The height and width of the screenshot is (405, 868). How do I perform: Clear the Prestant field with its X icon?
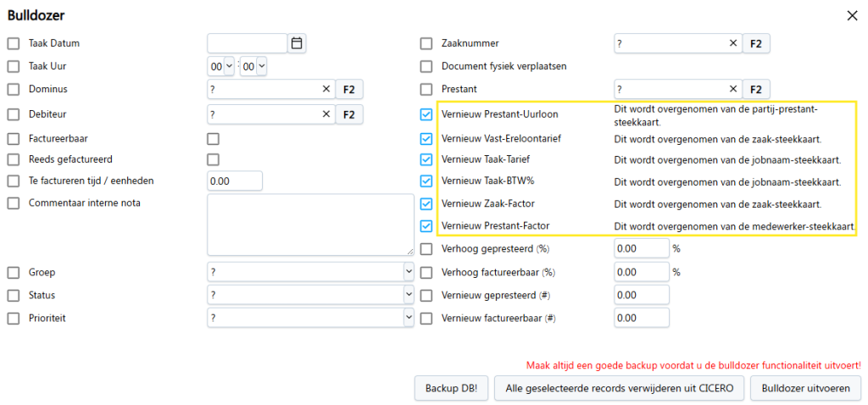coord(733,89)
